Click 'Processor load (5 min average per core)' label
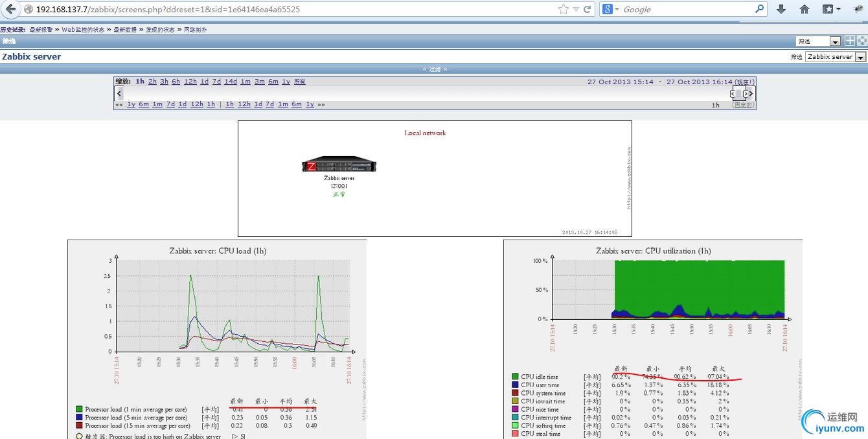The width and height of the screenshot is (868, 439). click(x=136, y=418)
